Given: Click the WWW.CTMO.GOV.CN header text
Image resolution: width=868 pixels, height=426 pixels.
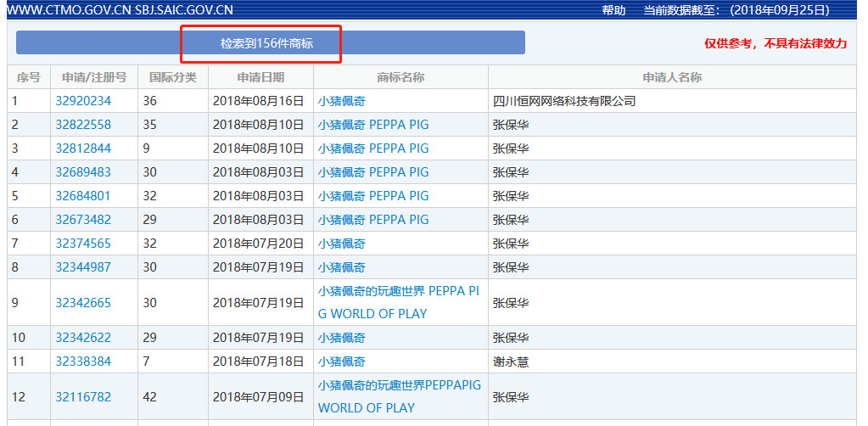Looking at the screenshot, I should [x=70, y=10].
